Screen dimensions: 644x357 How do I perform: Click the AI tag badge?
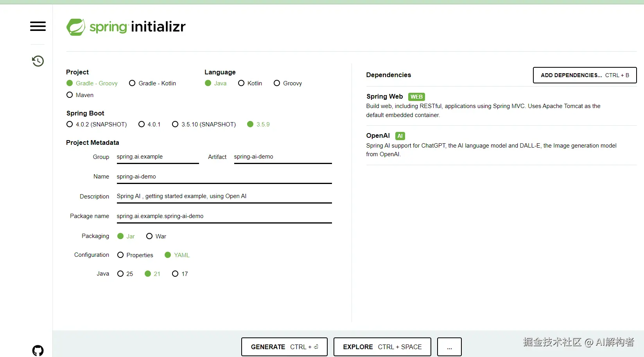(400, 136)
